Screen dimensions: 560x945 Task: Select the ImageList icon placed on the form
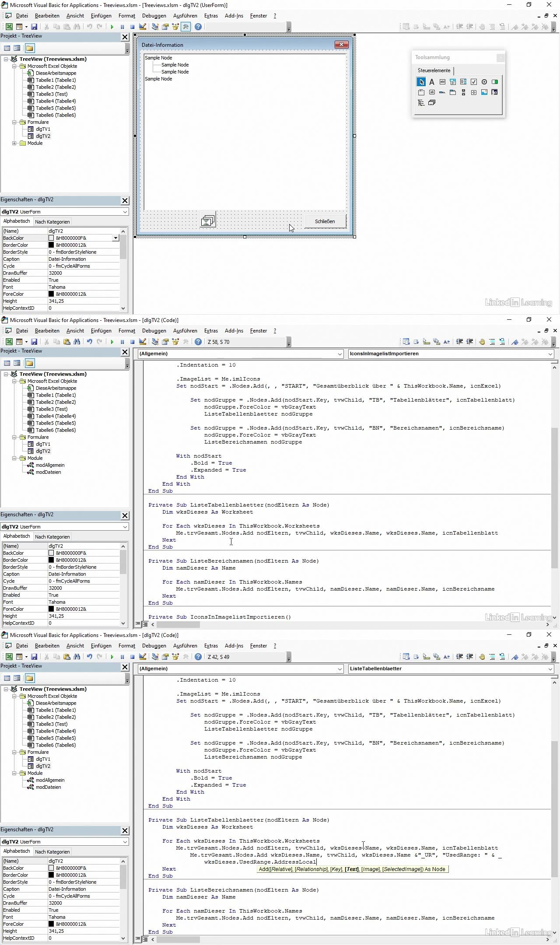(x=208, y=221)
